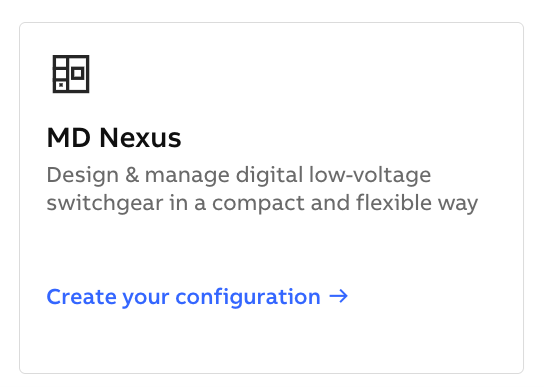Click the middle-left compartment of the cabinet icon
This screenshot has width=544, height=387.
(61, 74)
